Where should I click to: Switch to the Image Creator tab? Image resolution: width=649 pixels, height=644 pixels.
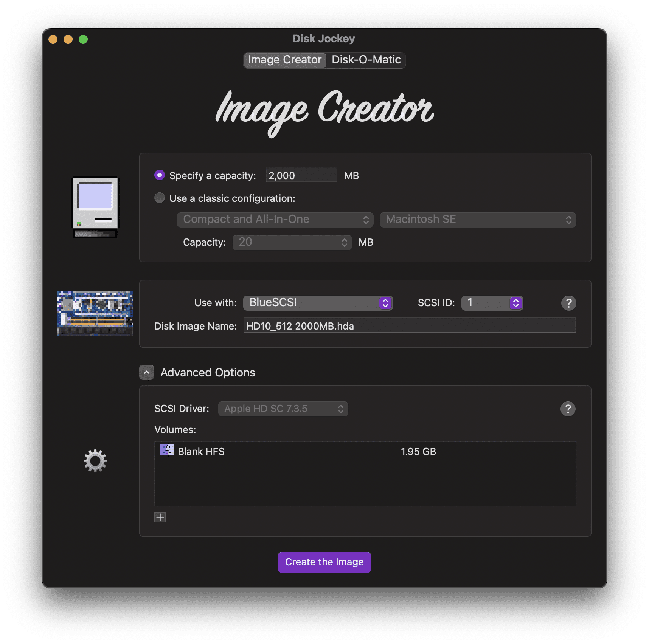(285, 60)
